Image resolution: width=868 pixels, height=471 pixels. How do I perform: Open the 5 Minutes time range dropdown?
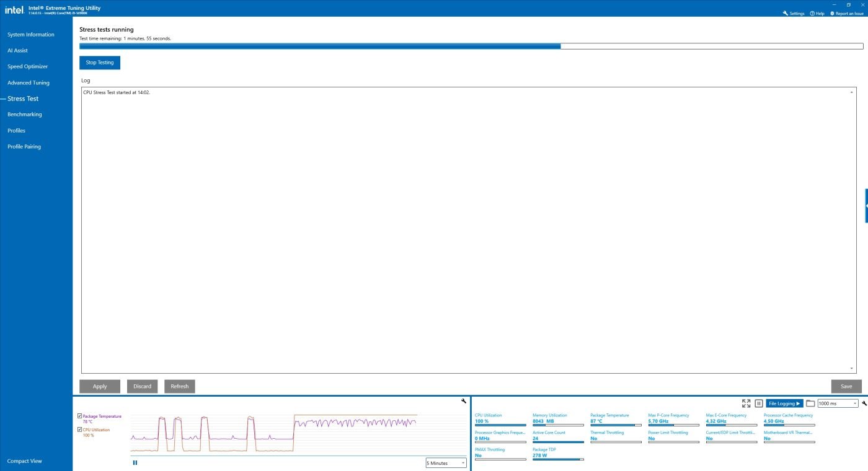pyautogui.click(x=446, y=463)
